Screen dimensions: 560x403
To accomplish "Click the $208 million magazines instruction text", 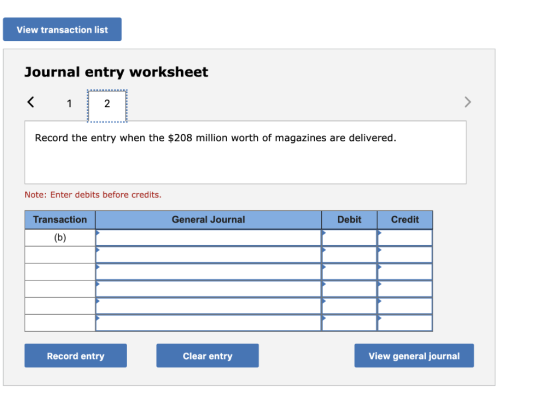I will click(215, 138).
